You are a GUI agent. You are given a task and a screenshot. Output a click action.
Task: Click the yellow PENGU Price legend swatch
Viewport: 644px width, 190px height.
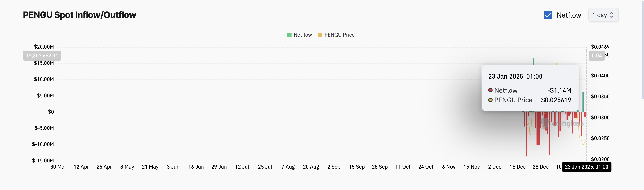point(320,35)
